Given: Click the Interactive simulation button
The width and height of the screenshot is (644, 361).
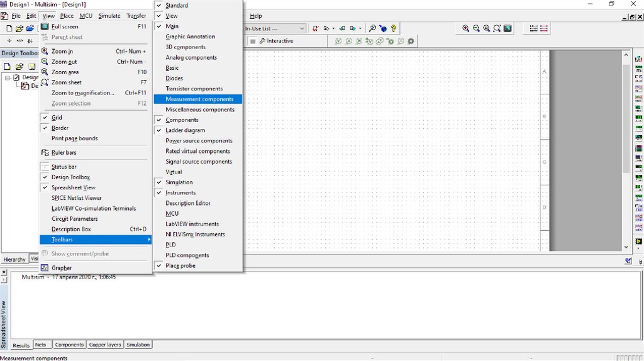Looking at the screenshot, I should (x=275, y=42).
